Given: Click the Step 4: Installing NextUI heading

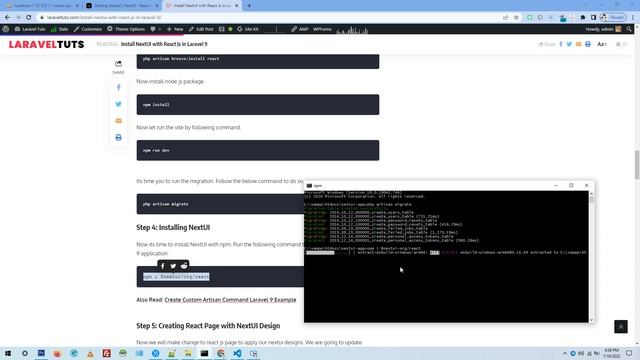Looking at the screenshot, I should [173, 227].
